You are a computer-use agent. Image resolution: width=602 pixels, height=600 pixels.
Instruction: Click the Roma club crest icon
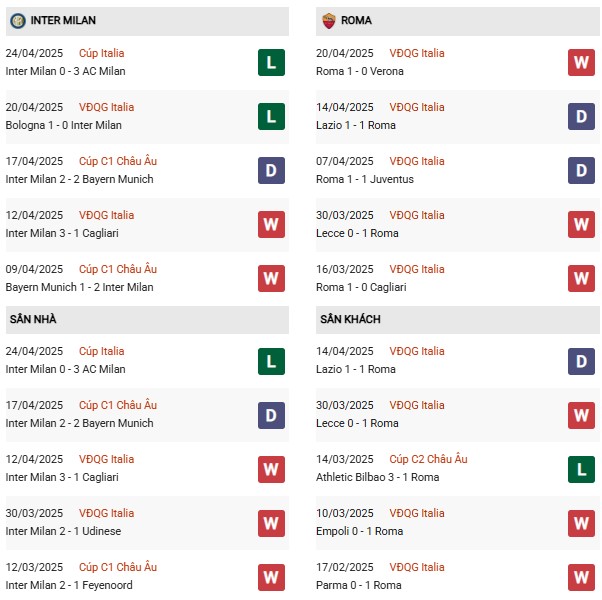[328, 20]
